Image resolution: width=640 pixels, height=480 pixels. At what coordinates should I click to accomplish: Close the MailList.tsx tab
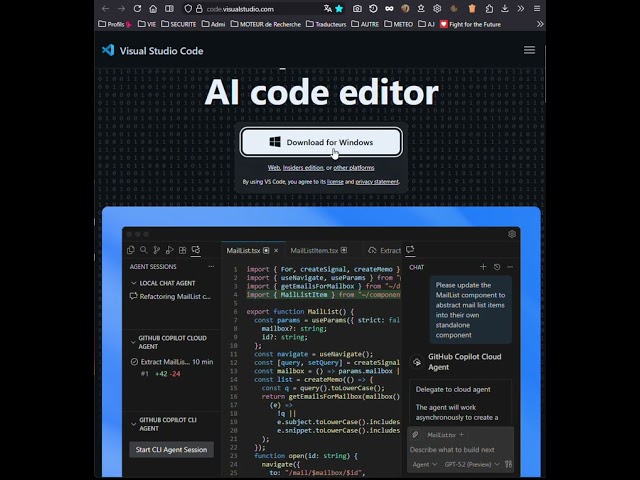click(x=276, y=250)
